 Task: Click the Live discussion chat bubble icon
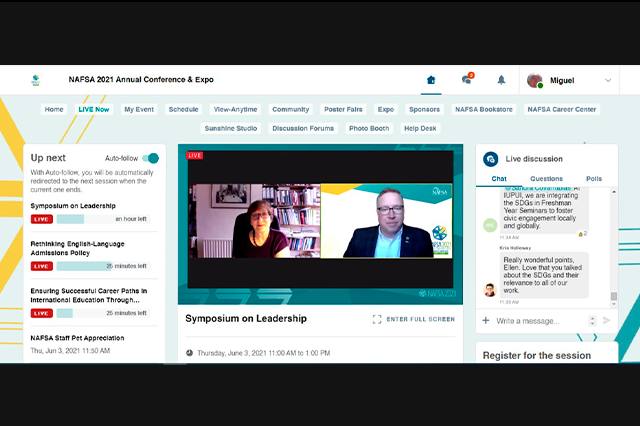click(491, 159)
